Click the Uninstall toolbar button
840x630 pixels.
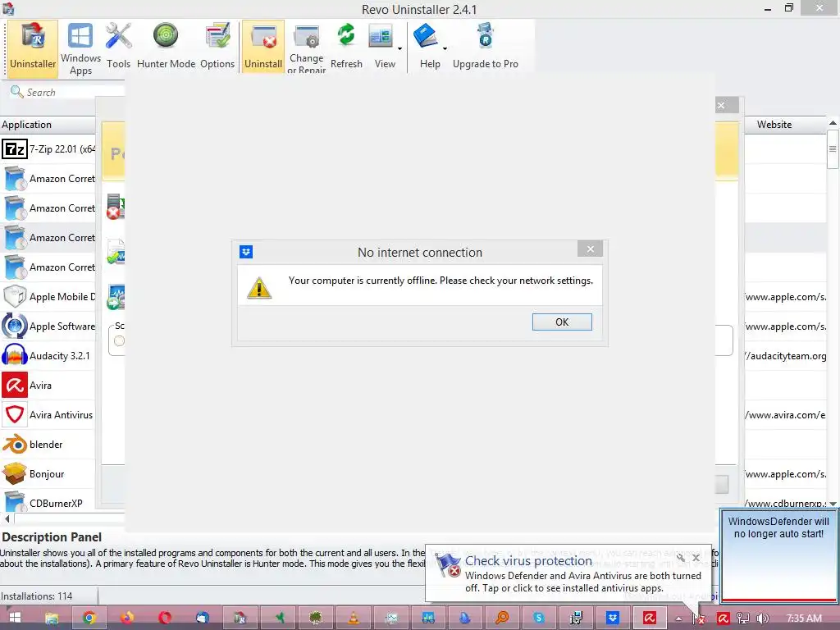coord(263,47)
